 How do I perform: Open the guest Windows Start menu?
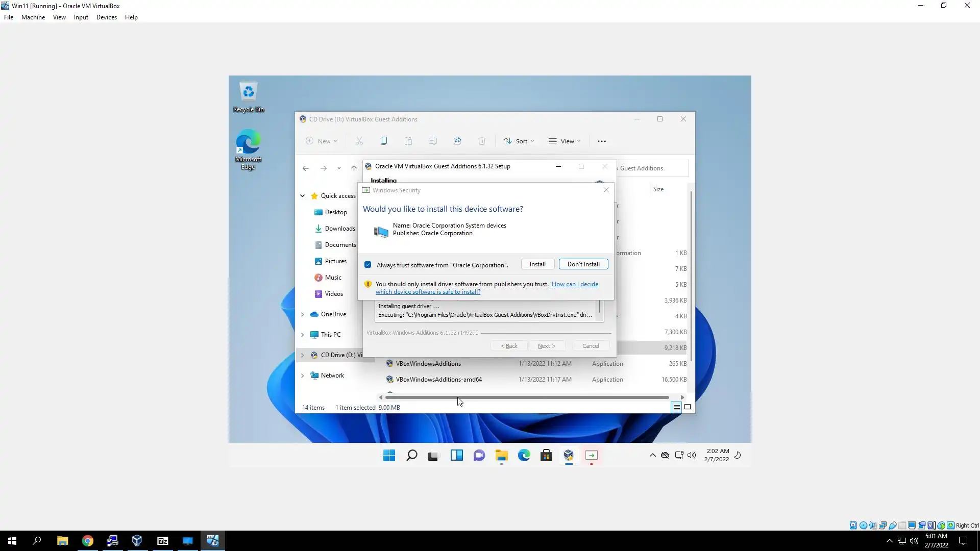[389, 456]
